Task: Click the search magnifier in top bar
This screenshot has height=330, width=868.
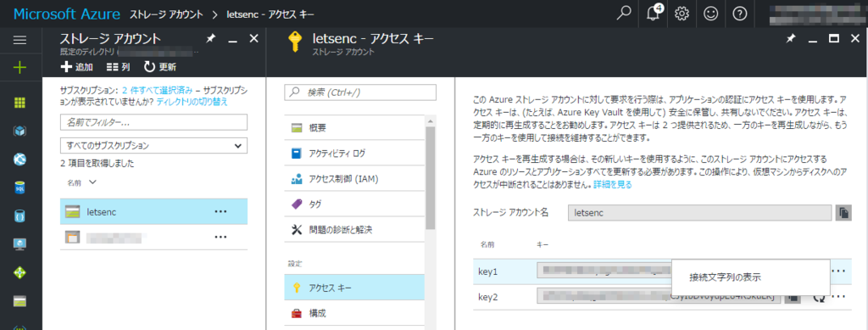Action: pyautogui.click(x=624, y=14)
